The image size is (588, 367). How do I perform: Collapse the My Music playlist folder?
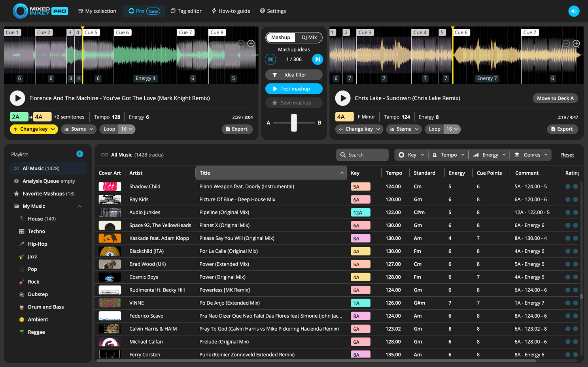pyautogui.click(x=79, y=206)
